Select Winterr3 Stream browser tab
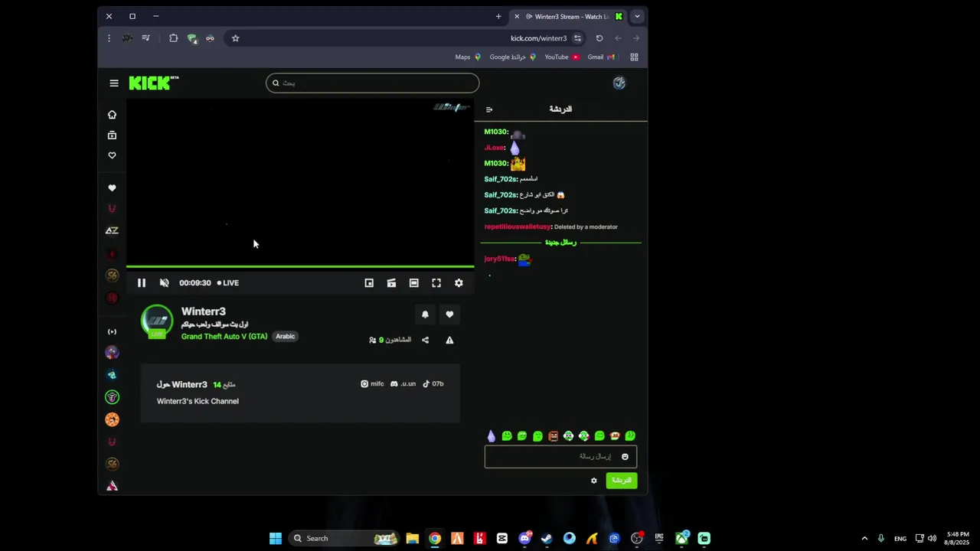Image resolution: width=980 pixels, height=551 pixels. point(569,16)
